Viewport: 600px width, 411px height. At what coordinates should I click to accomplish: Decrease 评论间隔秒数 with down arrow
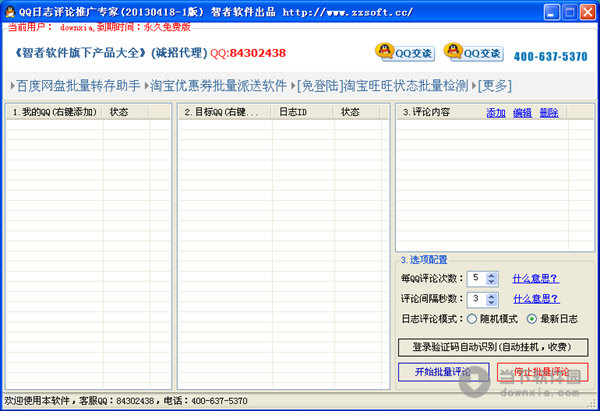(491, 302)
